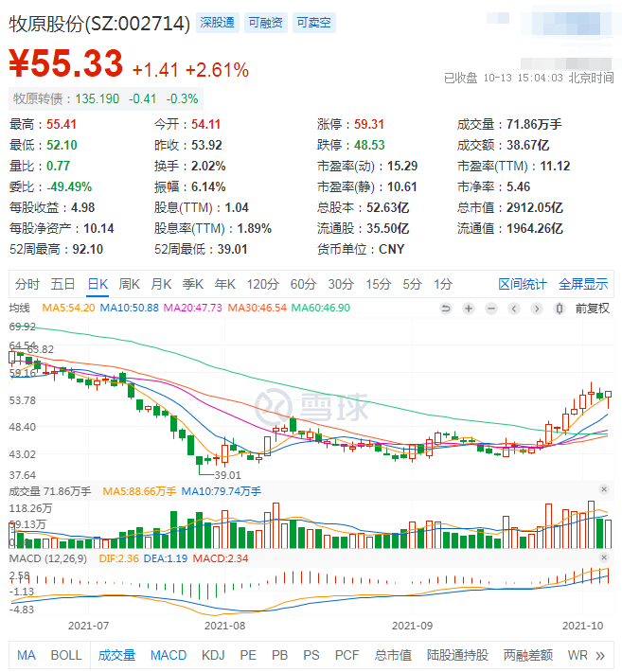The height and width of the screenshot is (672, 622).
Task: Click 成交额 value 38.67亿
Action: (527, 146)
